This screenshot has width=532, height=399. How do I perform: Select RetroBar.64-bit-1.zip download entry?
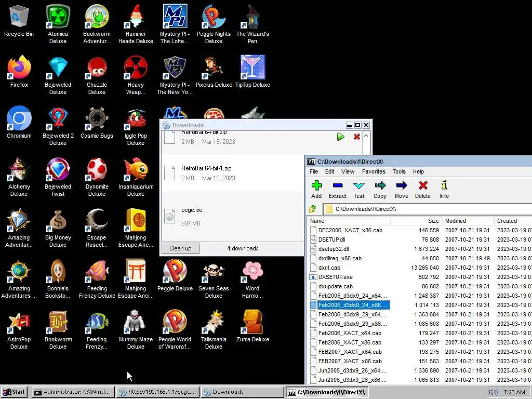(x=232, y=173)
